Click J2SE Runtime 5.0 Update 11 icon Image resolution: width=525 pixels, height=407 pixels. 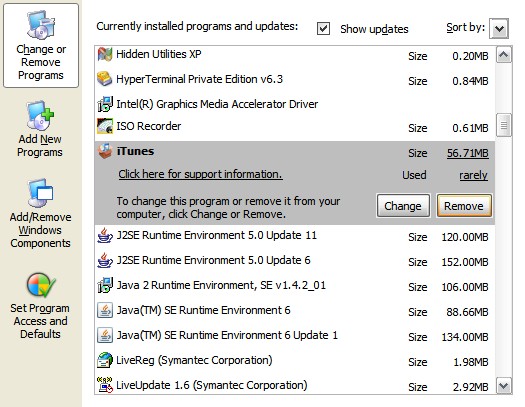pos(105,235)
